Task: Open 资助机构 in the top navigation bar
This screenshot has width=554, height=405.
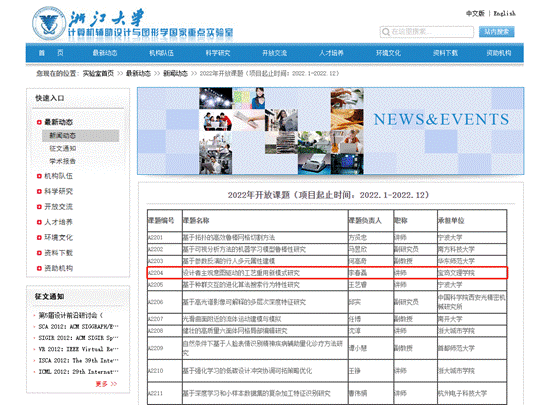Action: tap(499, 53)
